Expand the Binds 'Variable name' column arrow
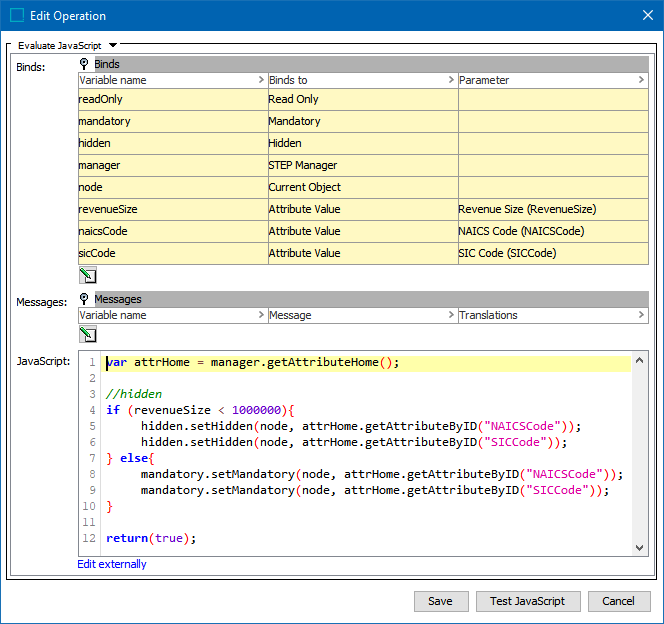664x624 pixels. 262,80
